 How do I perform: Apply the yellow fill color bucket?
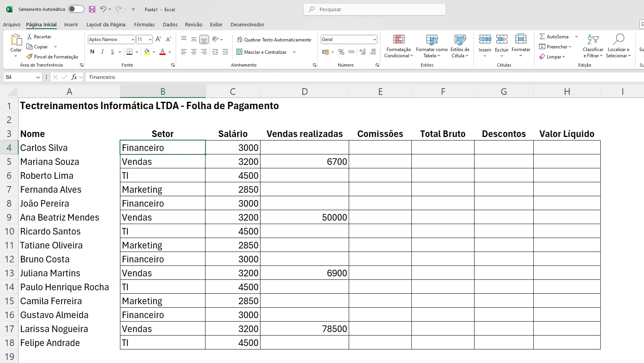click(147, 52)
